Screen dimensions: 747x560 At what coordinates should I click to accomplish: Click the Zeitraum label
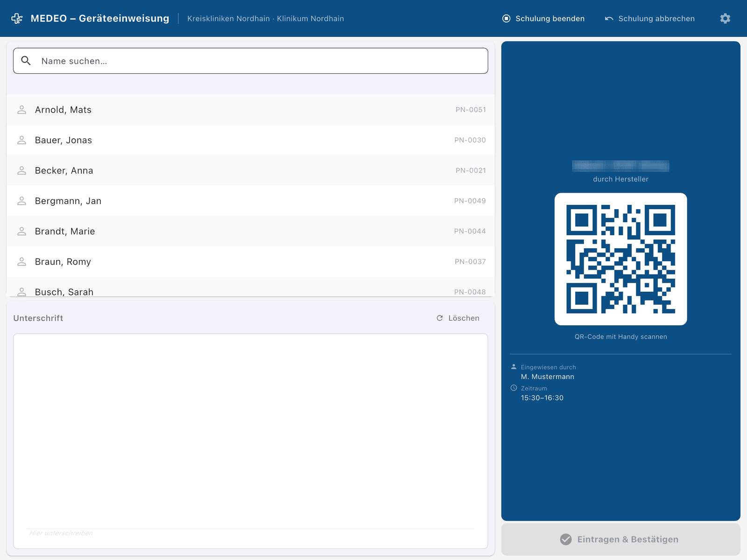pos(534,388)
